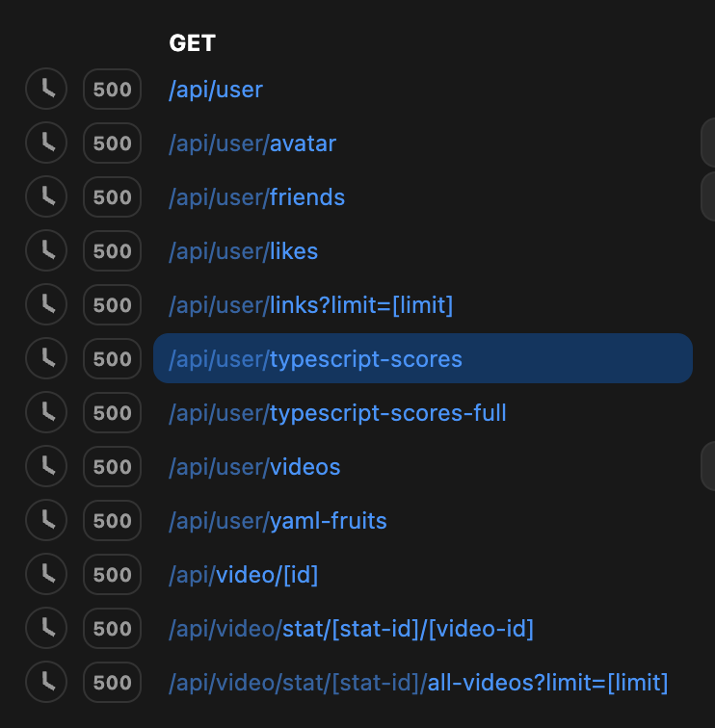
Task: Click the 500 status badge for /api/user
Action: [x=113, y=90]
